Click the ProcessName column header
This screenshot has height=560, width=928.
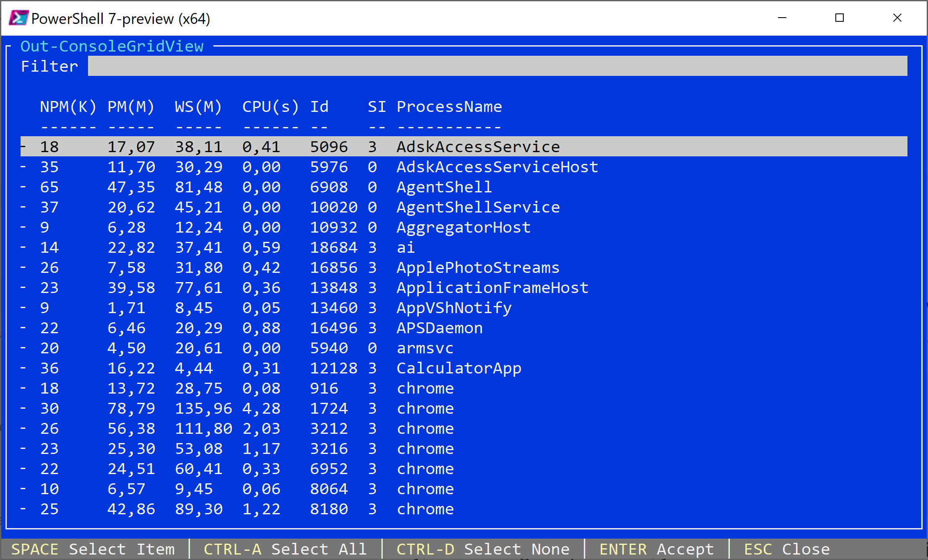click(x=449, y=107)
